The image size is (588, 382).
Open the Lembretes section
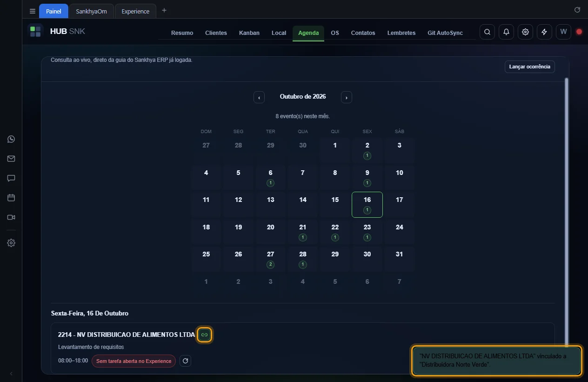click(x=401, y=33)
